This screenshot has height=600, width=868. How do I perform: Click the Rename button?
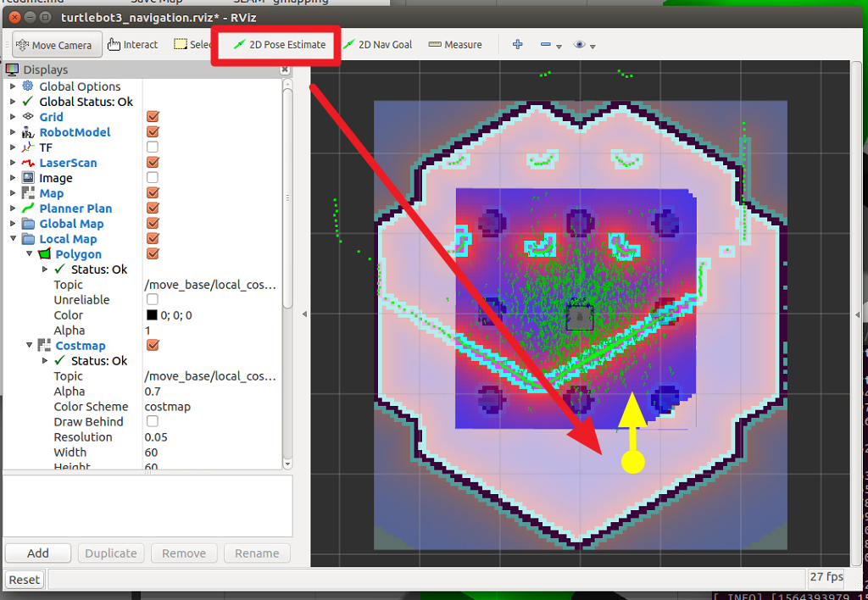point(257,553)
